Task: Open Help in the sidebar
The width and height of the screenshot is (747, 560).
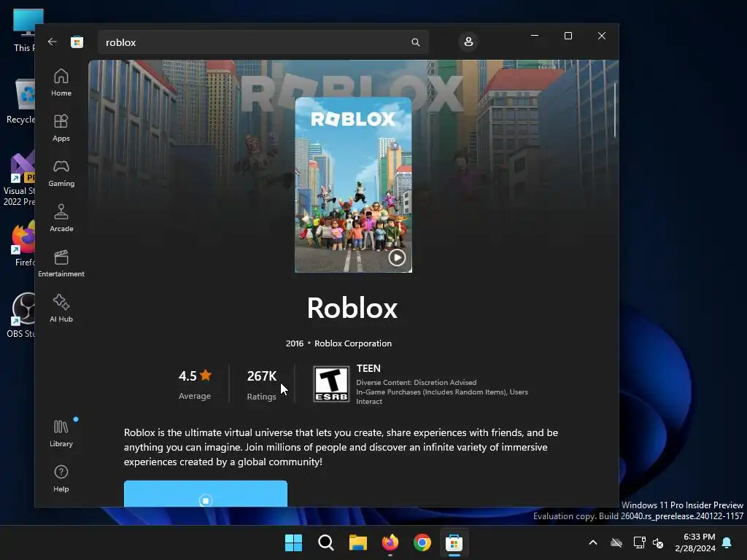Action: click(x=61, y=478)
